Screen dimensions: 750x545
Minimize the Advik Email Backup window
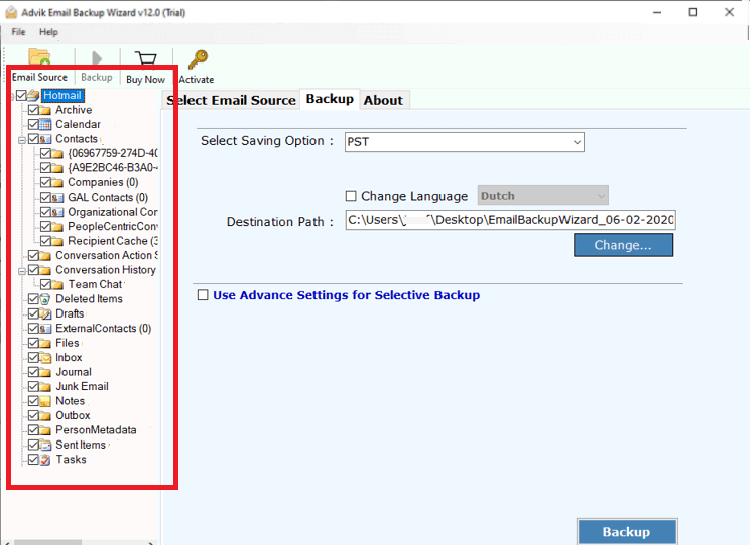(x=657, y=12)
